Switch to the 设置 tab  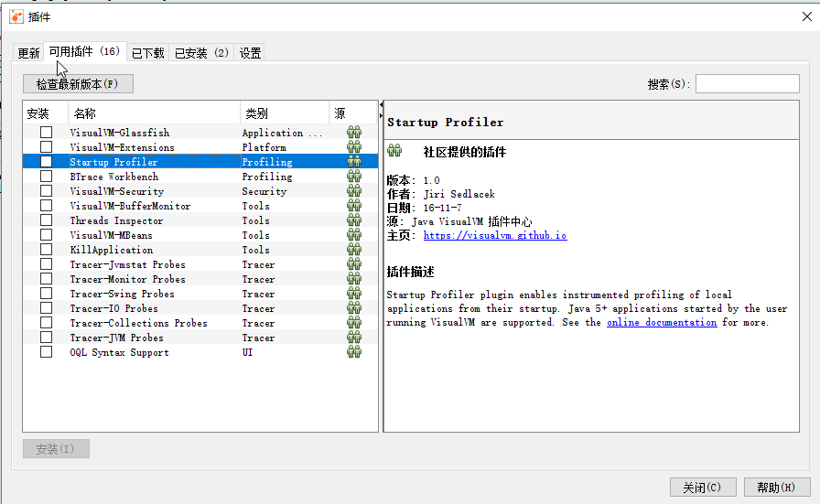[x=250, y=53]
